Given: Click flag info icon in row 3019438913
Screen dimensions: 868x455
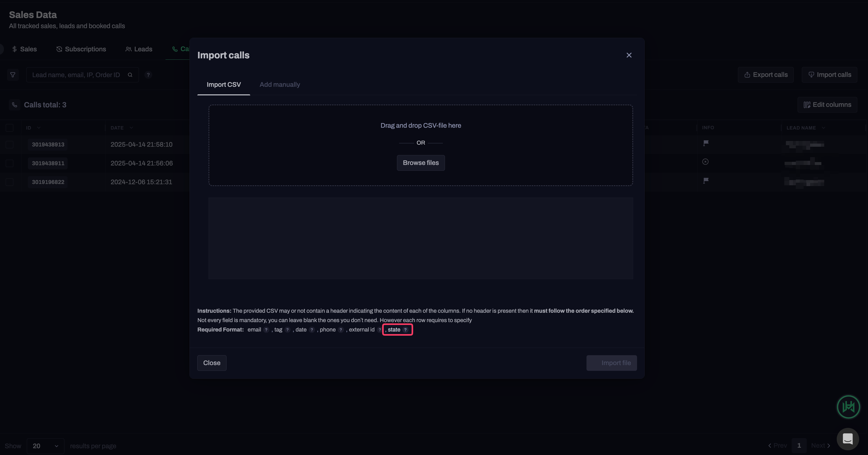Looking at the screenshot, I should pyautogui.click(x=706, y=143).
